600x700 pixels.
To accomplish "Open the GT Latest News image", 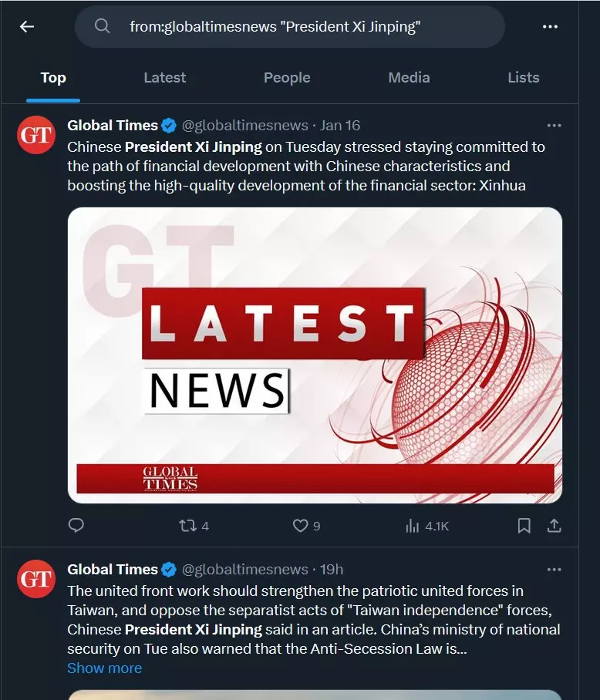I will [315, 355].
